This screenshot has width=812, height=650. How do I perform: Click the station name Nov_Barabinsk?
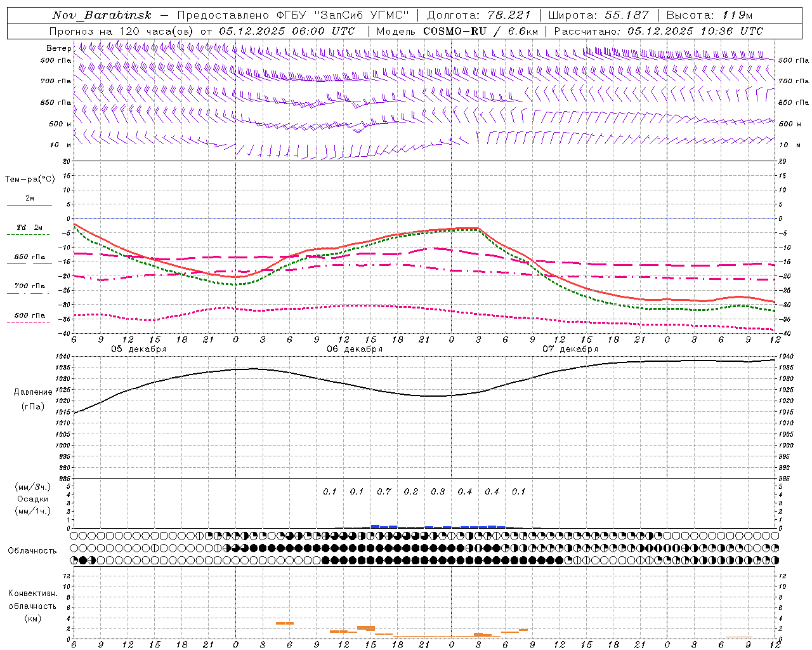[x=101, y=15]
